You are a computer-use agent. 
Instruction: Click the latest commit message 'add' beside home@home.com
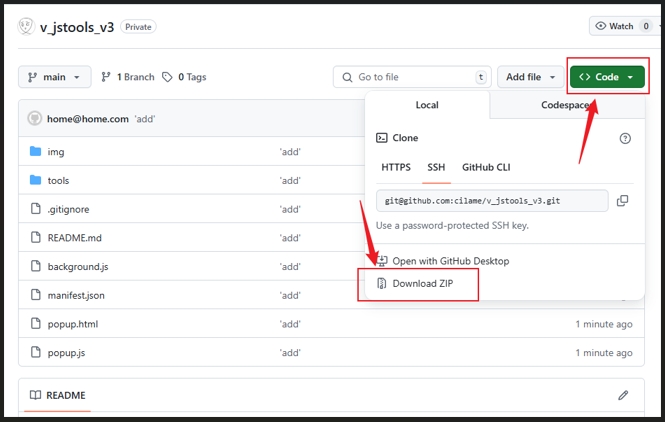(145, 119)
